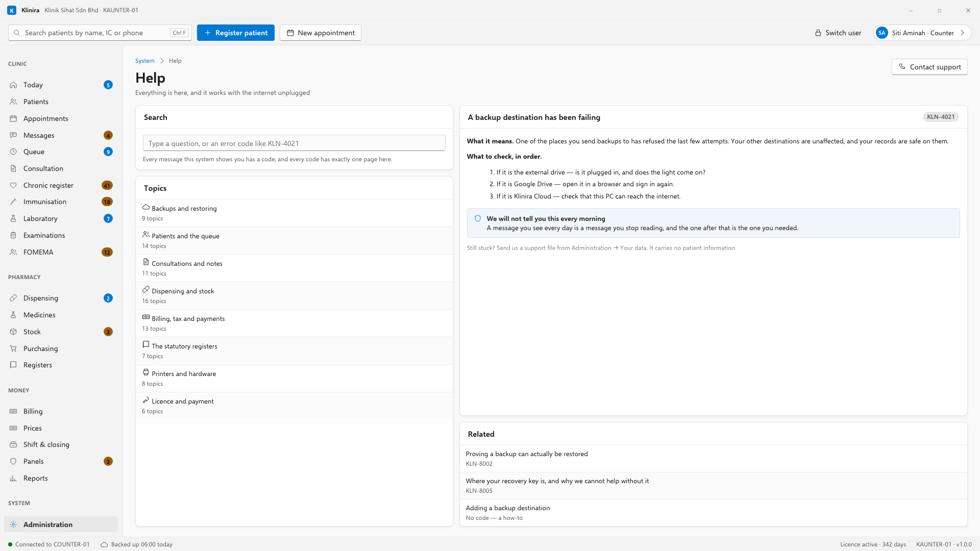Click the Licence active 342 days status
The height and width of the screenshot is (551, 980).
(x=873, y=544)
